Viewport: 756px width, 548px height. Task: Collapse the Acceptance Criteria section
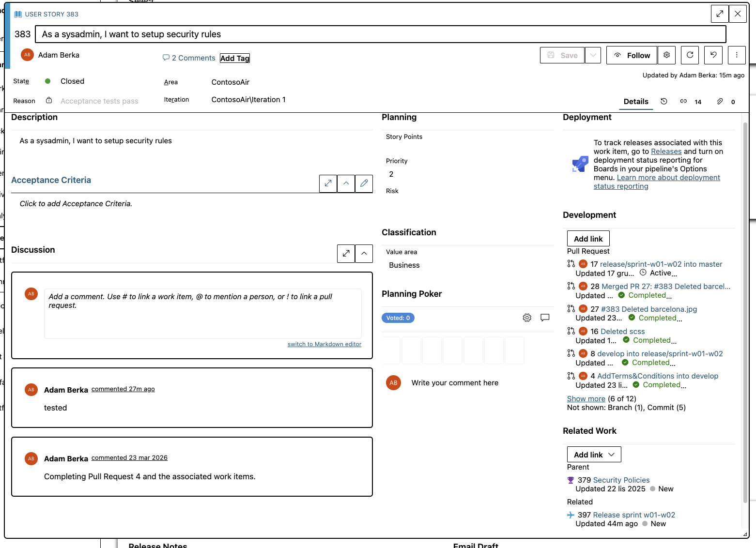[346, 183]
